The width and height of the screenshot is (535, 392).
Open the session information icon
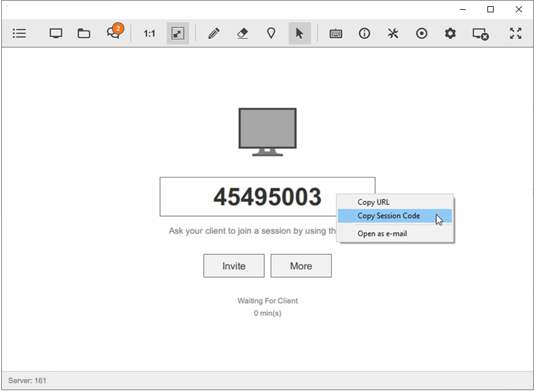tap(364, 33)
